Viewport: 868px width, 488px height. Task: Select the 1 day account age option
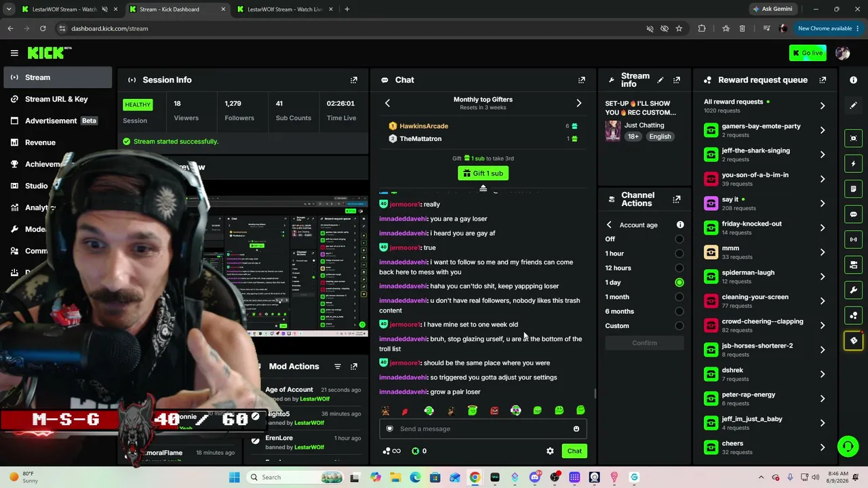(679, 283)
